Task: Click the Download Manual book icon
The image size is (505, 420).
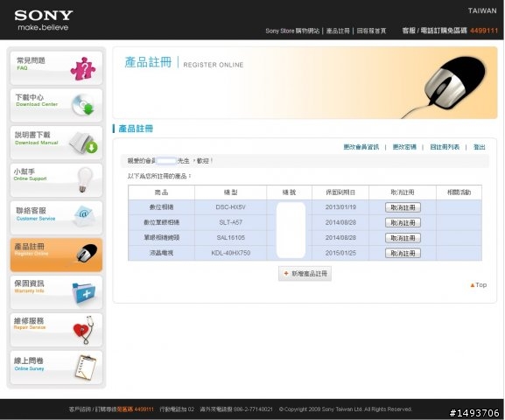Action: [x=84, y=143]
